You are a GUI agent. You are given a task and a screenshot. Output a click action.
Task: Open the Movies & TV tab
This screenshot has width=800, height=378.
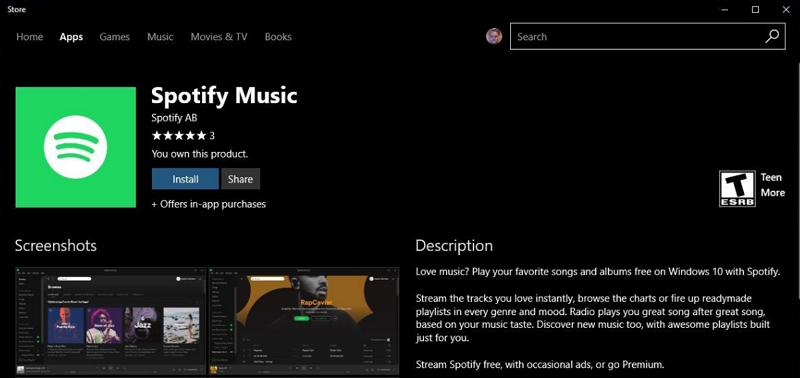[x=219, y=37]
